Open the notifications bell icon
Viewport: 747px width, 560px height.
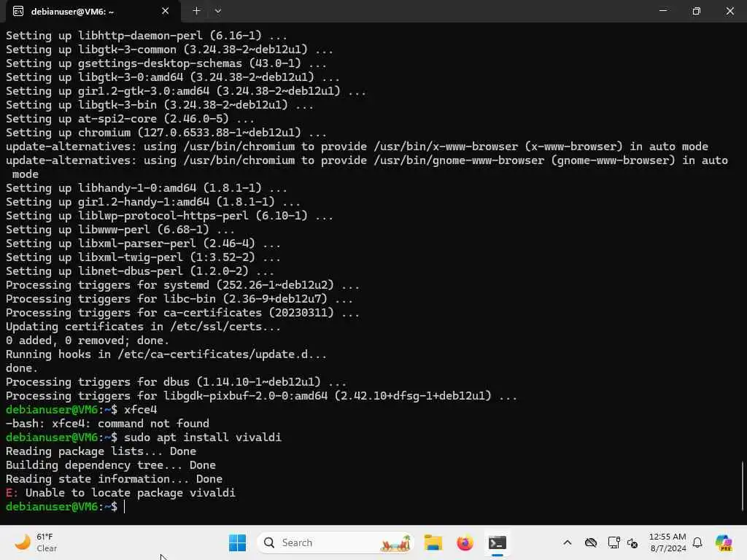pyautogui.click(x=697, y=542)
